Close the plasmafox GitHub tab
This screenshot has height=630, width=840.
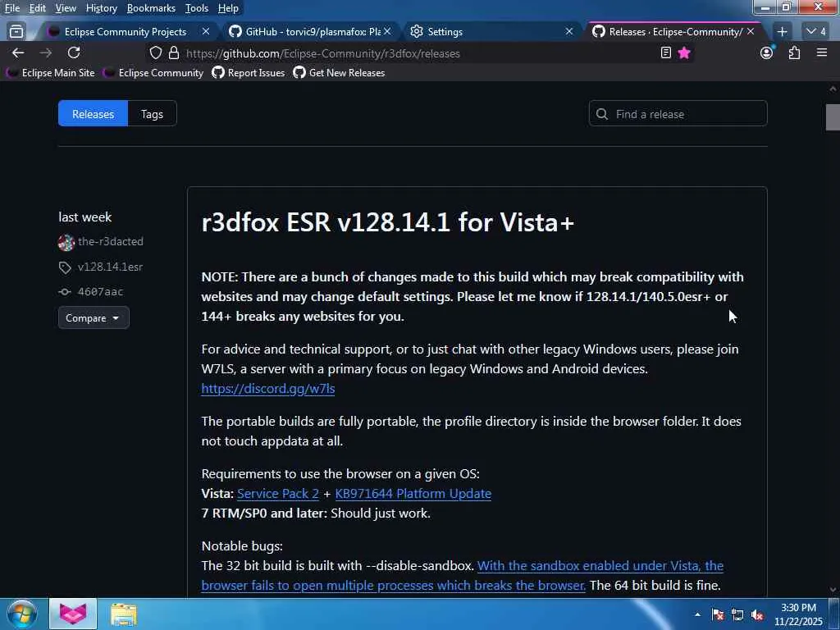click(387, 32)
